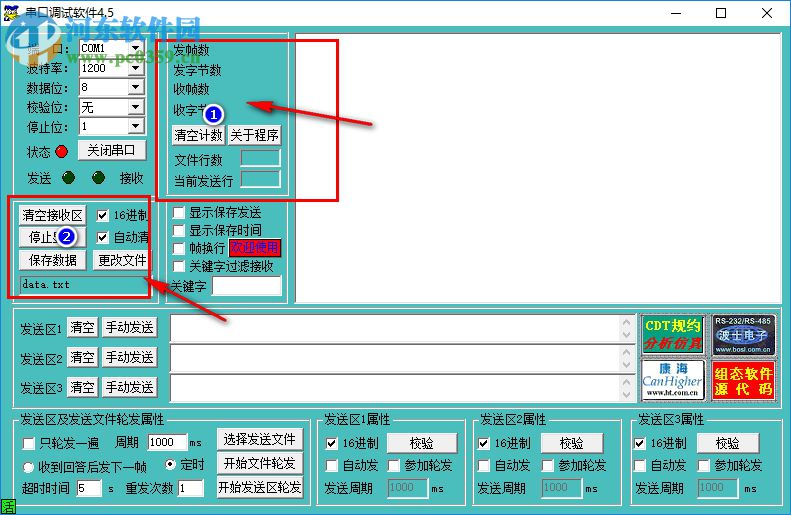Click 选择发送文件 button
Screen dimensions: 791x515
260,439
